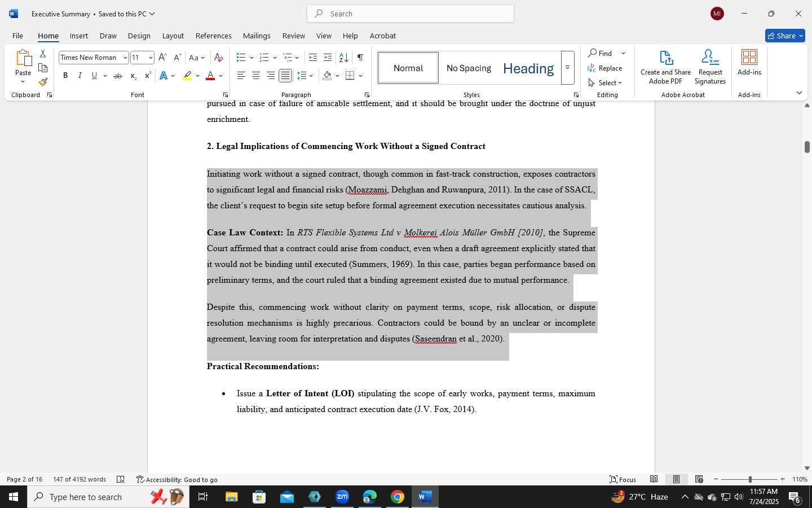Image resolution: width=812 pixels, height=508 pixels.
Task: Toggle Italic formatting
Action: coord(80,76)
